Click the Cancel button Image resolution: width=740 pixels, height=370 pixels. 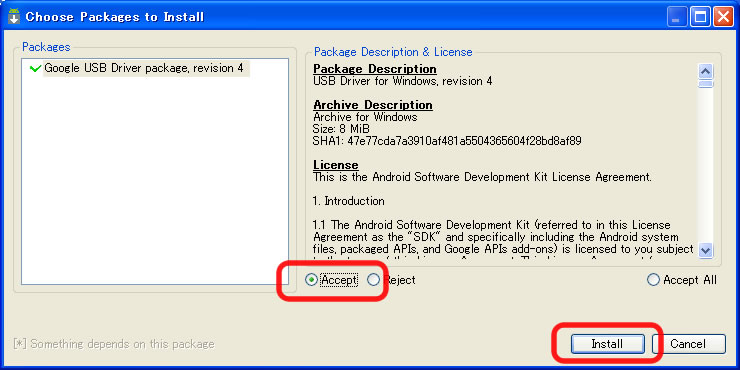point(689,344)
